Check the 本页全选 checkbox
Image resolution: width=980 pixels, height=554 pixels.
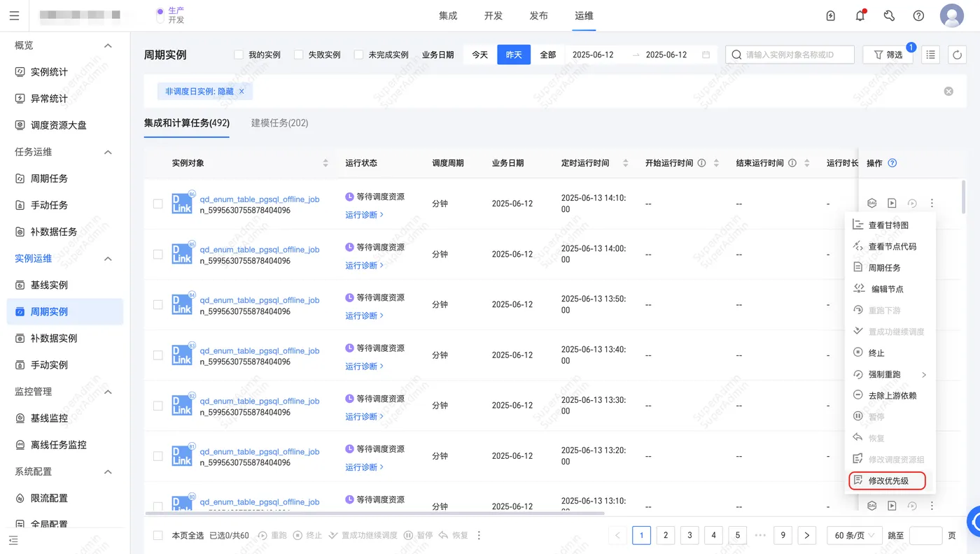(158, 535)
